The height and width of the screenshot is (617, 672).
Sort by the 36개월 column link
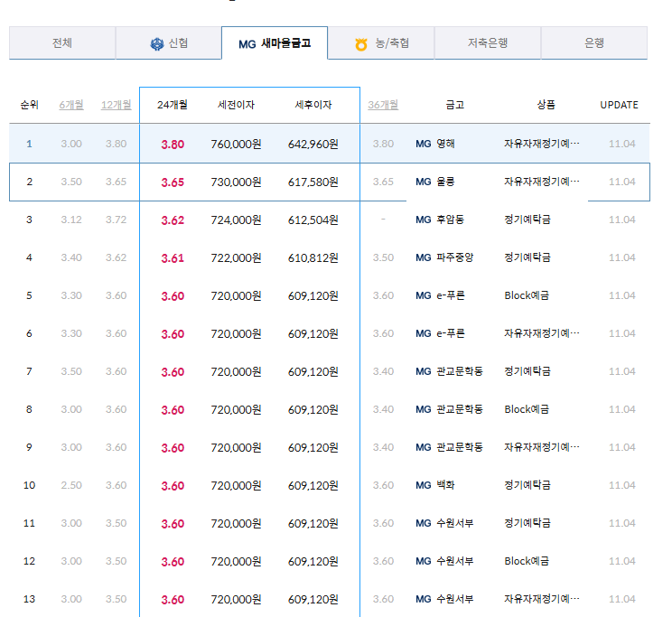coord(383,105)
